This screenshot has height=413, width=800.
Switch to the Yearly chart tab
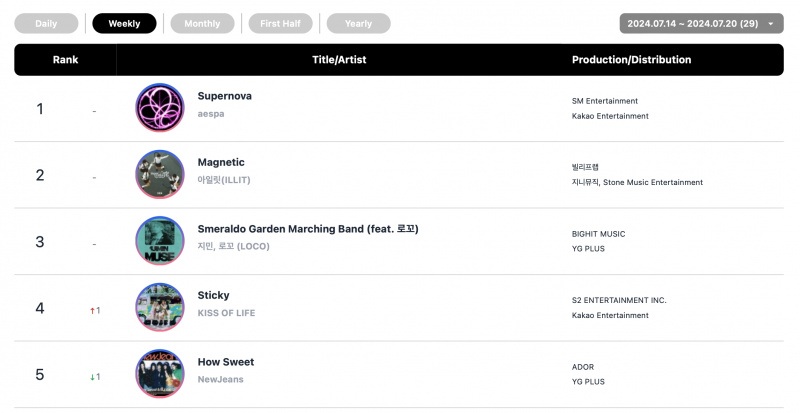click(358, 23)
